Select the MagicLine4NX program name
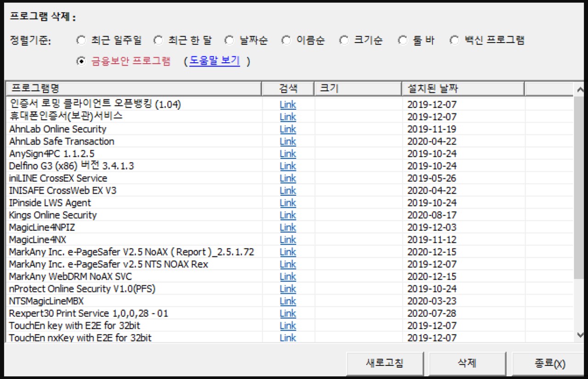Screen dimensions: 588x379 pyautogui.click(x=38, y=240)
